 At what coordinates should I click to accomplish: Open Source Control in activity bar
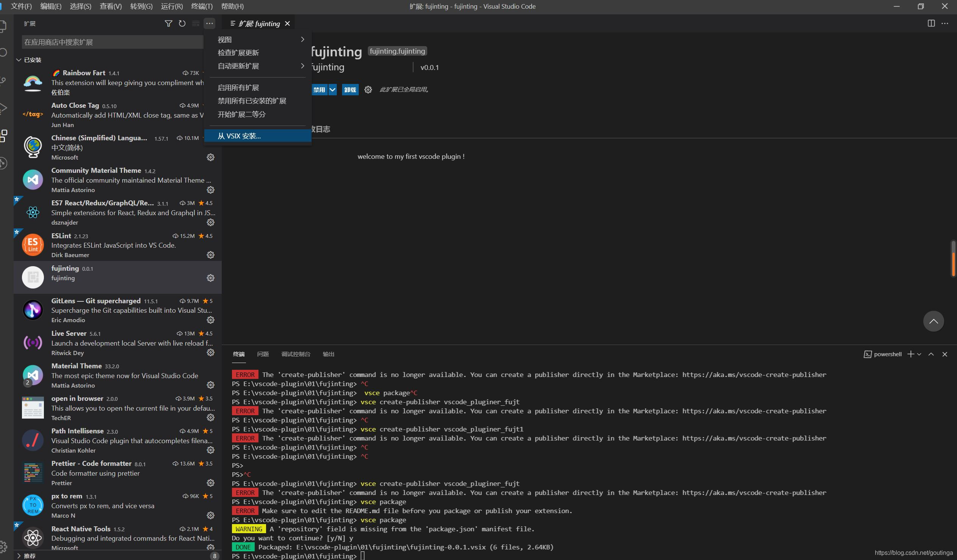click(x=3, y=81)
